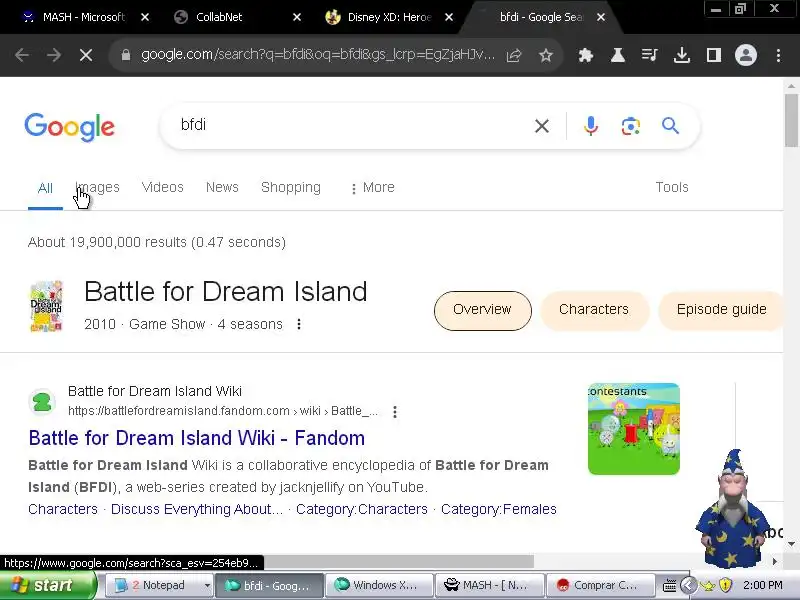Image resolution: width=800 pixels, height=600 pixels.
Task: Expand hidden tray icons arrow
Action: coord(688,585)
